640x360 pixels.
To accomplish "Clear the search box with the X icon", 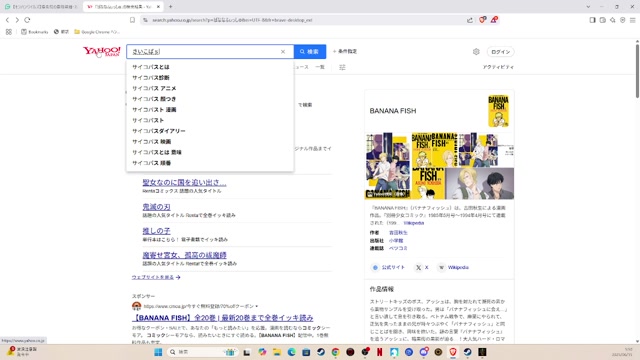I will pyautogui.click(x=283, y=51).
